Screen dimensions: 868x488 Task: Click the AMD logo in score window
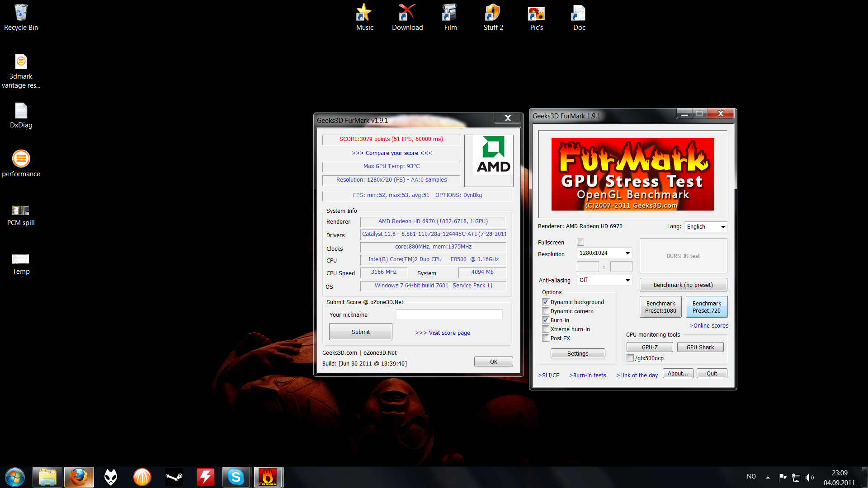489,160
